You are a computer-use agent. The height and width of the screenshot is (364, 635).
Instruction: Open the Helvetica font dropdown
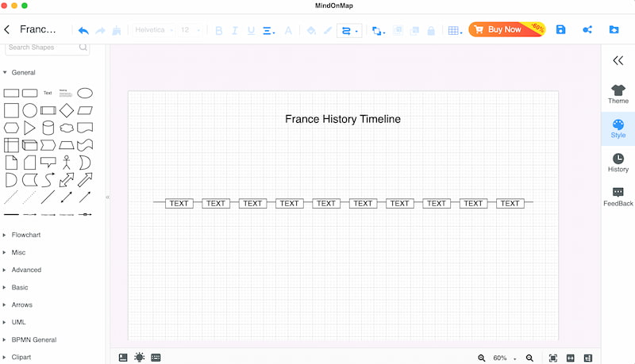pos(154,30)
